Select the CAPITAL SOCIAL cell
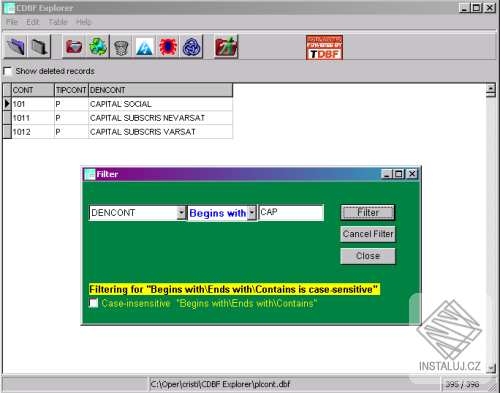500x393 pixels. pos(160,104)
